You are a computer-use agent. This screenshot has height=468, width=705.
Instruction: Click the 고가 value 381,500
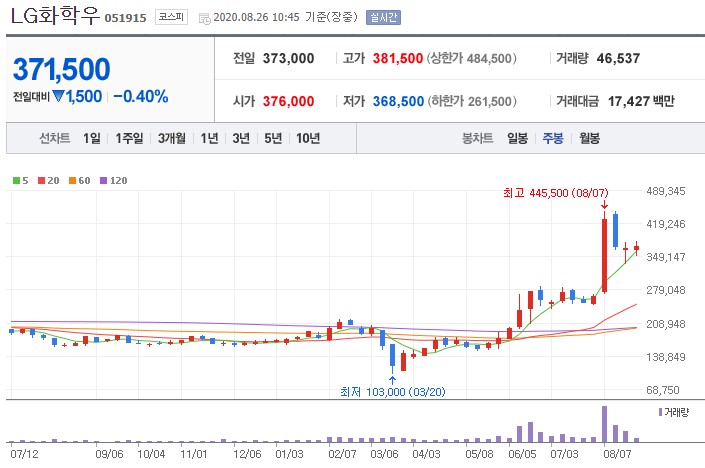coord(398,58)
